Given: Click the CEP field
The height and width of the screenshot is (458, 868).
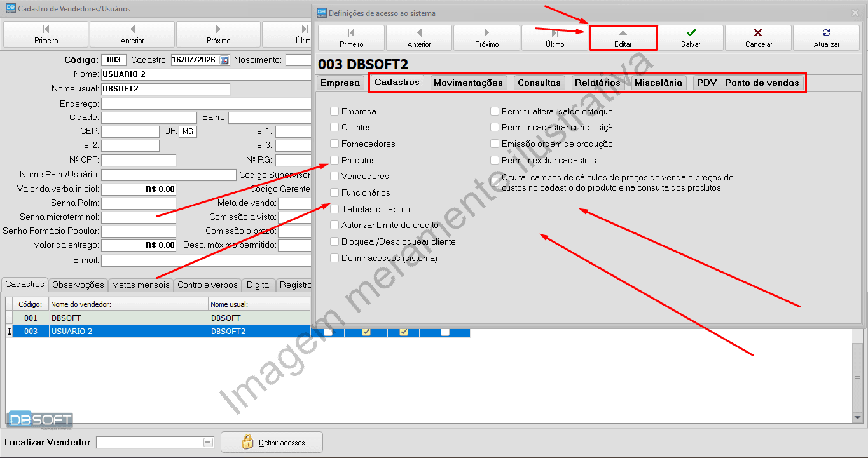Looking at the screenshot, I should (130, 131).
